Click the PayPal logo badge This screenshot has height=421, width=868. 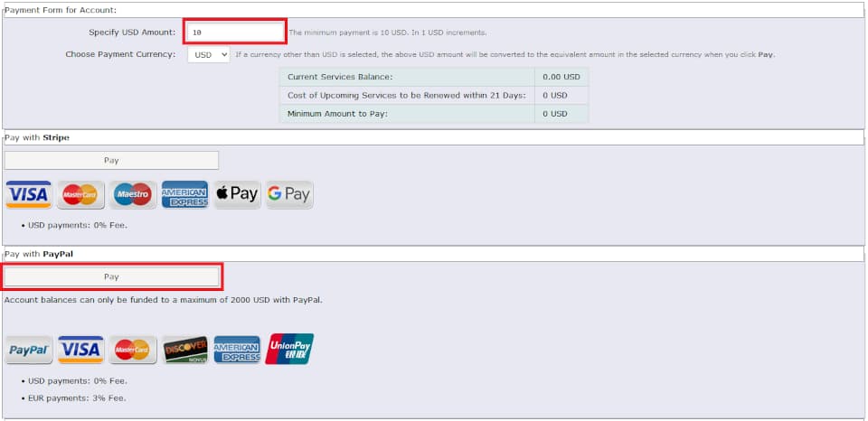[29, 350]
